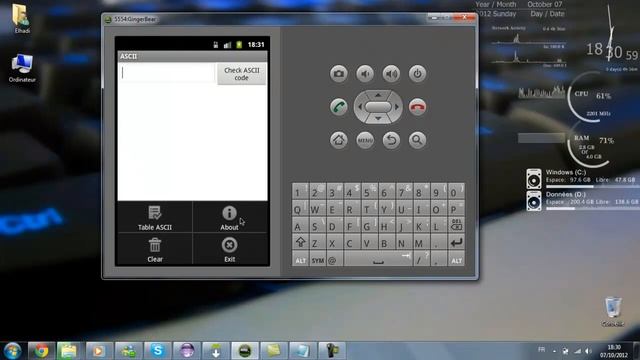This screenshot has width=640, height=360.
Task: Open the About menu option
Action: 229,218
